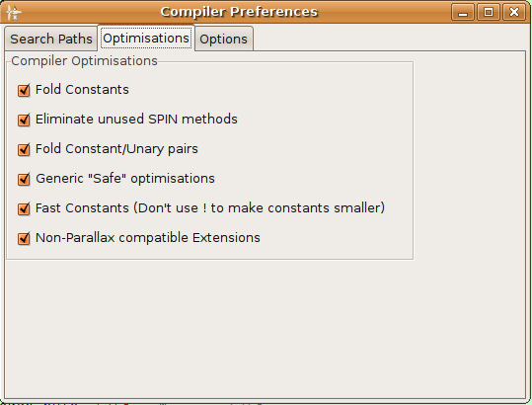Switch to the Search Paths tab

tap(51, 39)
